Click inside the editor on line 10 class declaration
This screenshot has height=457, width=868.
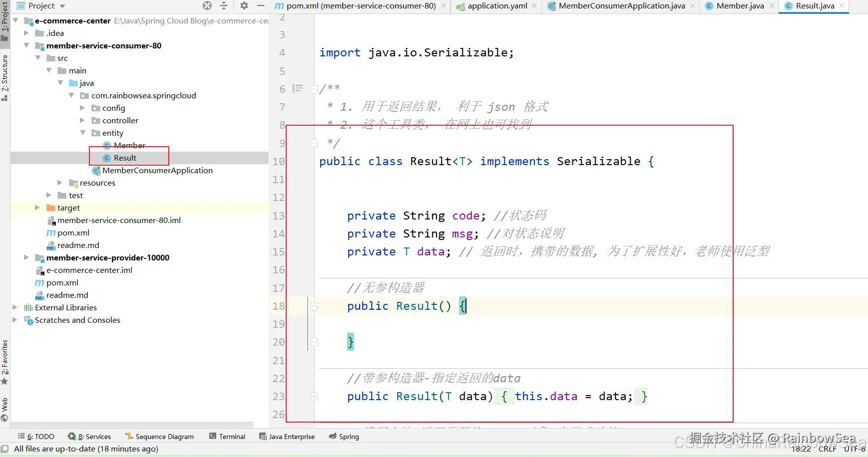pyautogui.click(x=486, y=162)
